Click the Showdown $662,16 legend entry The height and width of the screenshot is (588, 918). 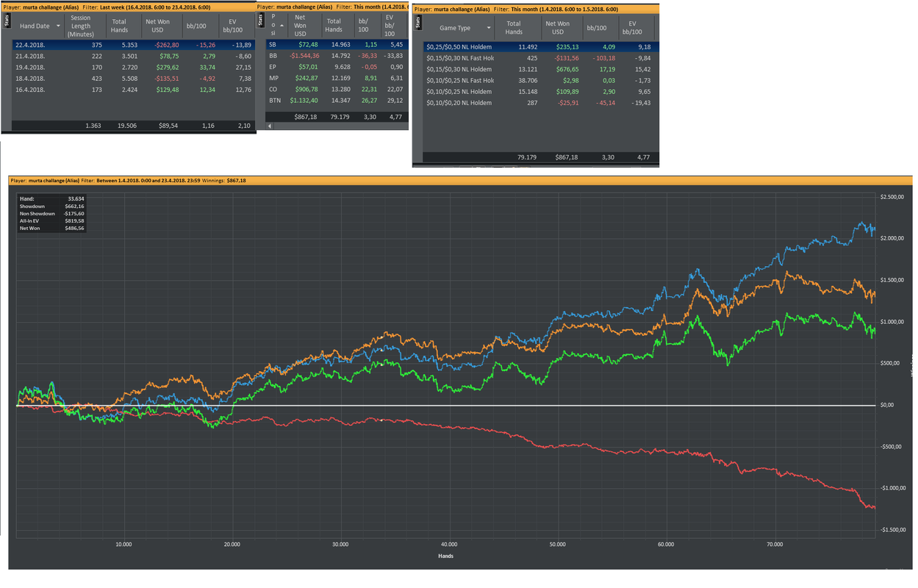click(x=52, y=207)
